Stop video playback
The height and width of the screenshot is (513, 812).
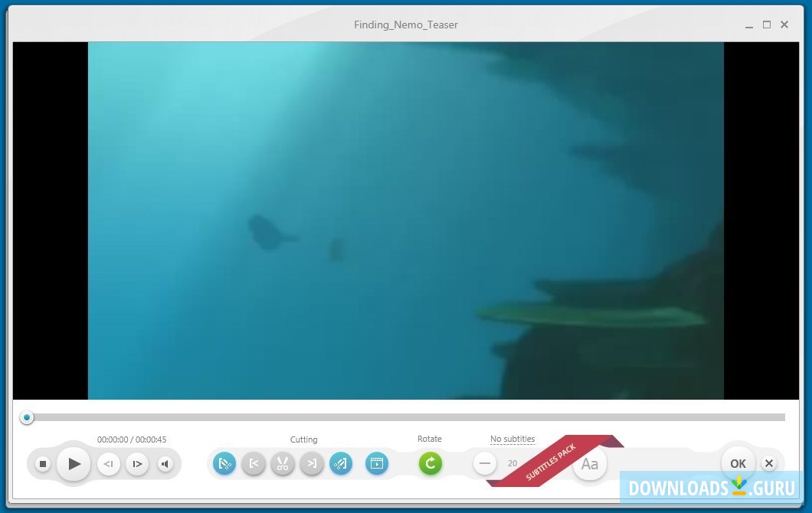pos(43,464)
